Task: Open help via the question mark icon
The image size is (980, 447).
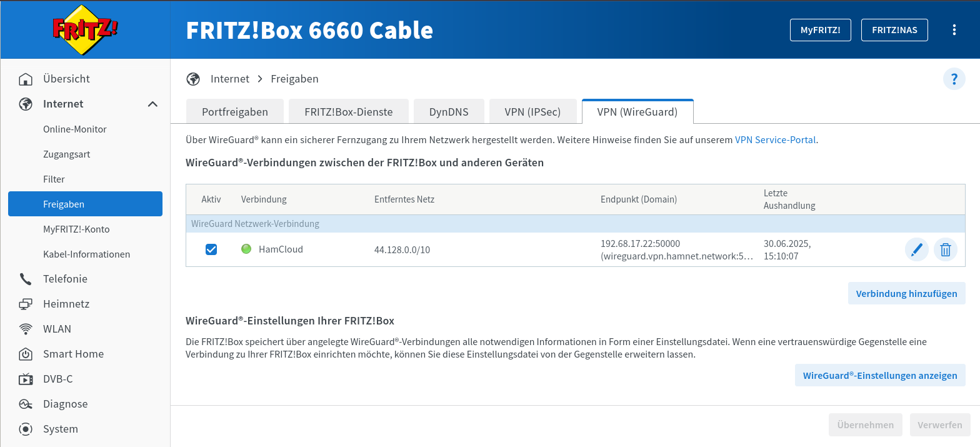Action: (954, 79)
